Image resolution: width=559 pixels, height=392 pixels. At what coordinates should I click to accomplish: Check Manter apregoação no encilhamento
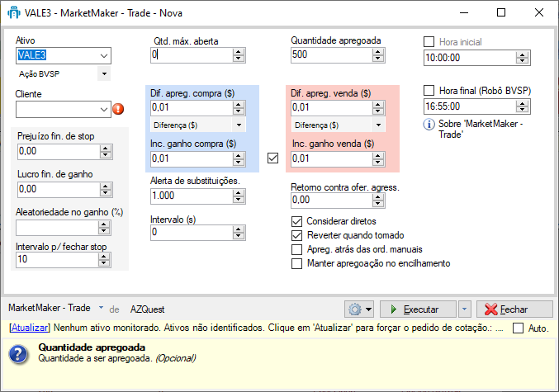tap(297, 263)
